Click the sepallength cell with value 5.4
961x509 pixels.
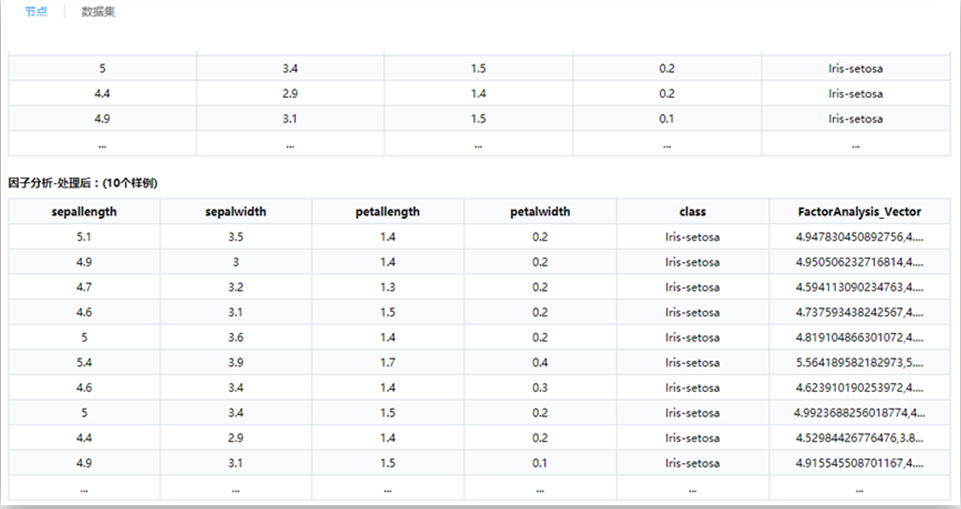[x=84, y=363]
